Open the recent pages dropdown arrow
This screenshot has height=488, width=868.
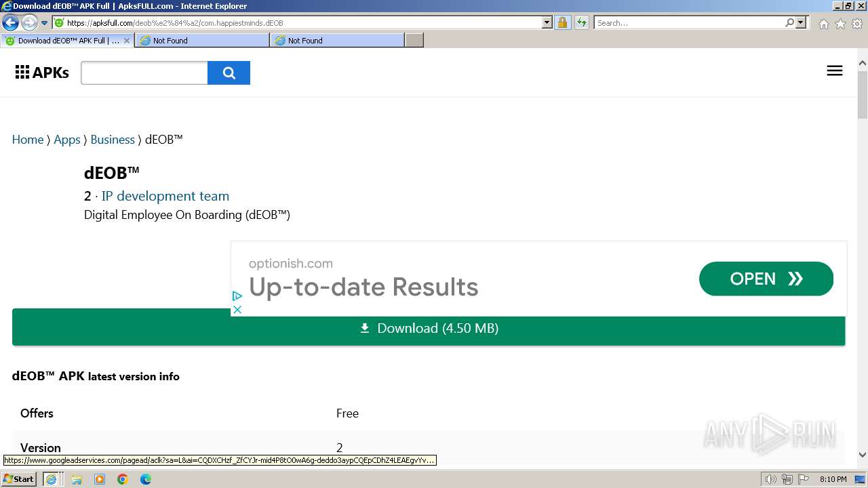(x=44, y=22)
